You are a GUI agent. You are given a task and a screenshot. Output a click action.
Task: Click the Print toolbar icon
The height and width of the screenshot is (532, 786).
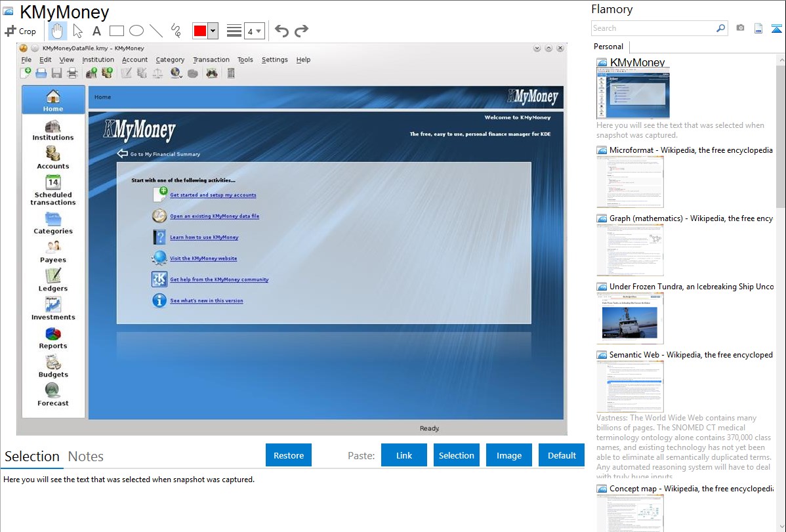73,73
